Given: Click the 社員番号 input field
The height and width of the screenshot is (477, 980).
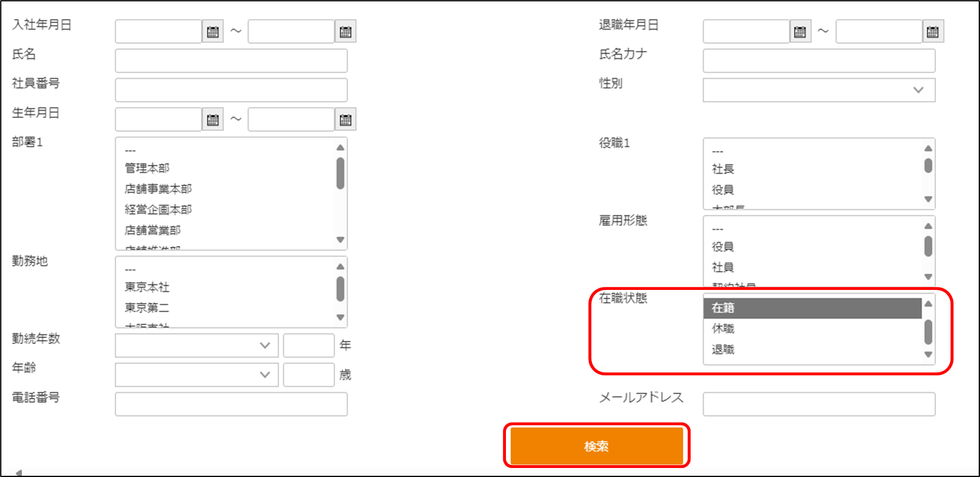Looking at the screenshot, I should click(x=231, y=90).
